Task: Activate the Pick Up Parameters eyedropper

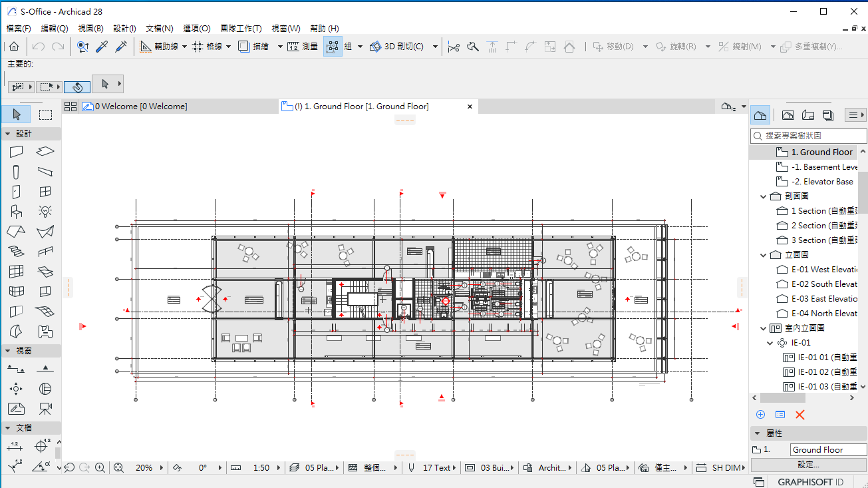Action: (x=102, y=47)
